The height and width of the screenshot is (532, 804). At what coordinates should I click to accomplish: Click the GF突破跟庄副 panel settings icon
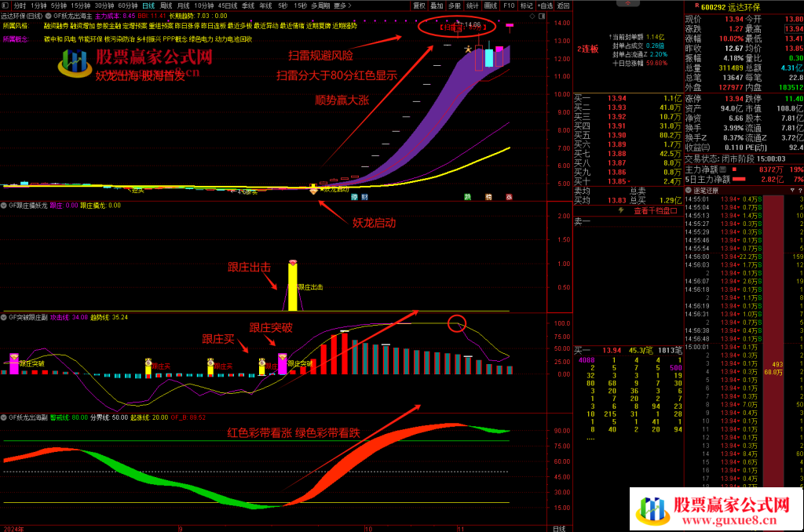(x=4, y=317)
